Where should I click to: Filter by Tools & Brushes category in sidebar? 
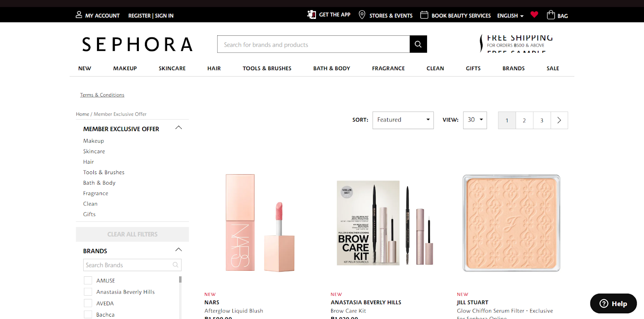(104, 172)
